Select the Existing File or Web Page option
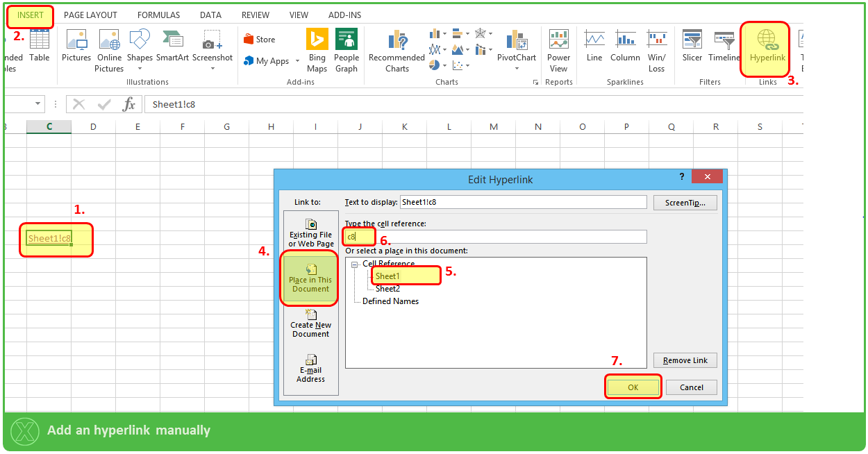Screen dimensions: 868x454 coord(310,233)
